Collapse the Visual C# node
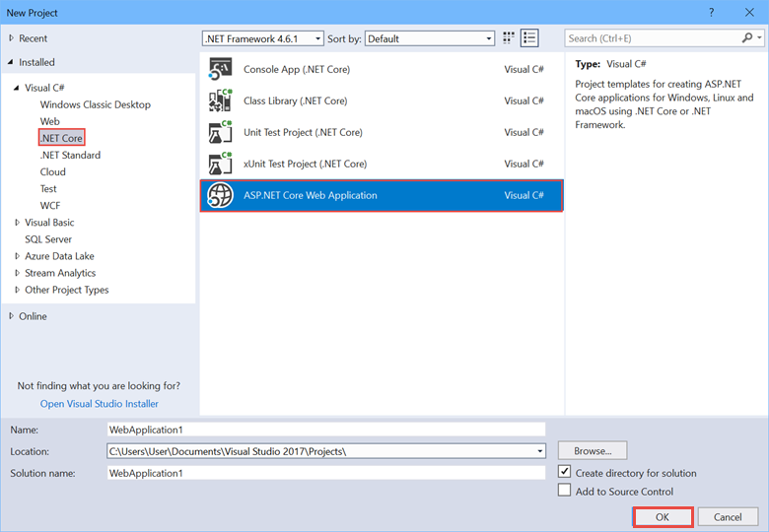The width and height of the screenshot is (769, 532). 17,88
